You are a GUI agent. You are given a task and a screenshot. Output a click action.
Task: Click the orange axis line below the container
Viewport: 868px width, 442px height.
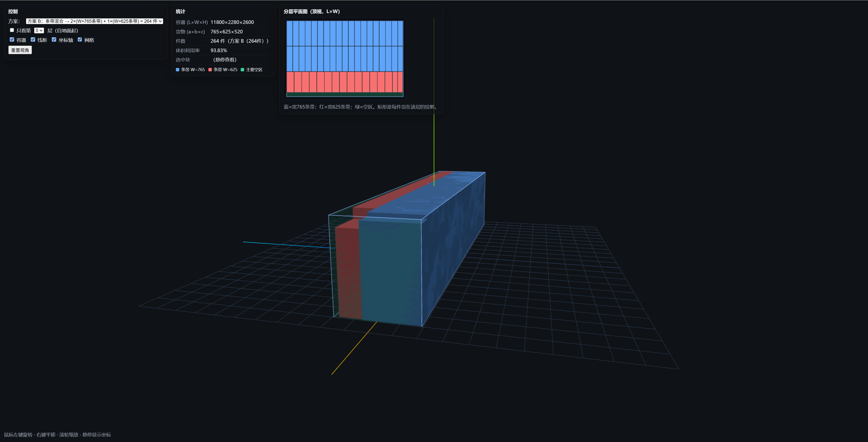click(x=354, y=348)
